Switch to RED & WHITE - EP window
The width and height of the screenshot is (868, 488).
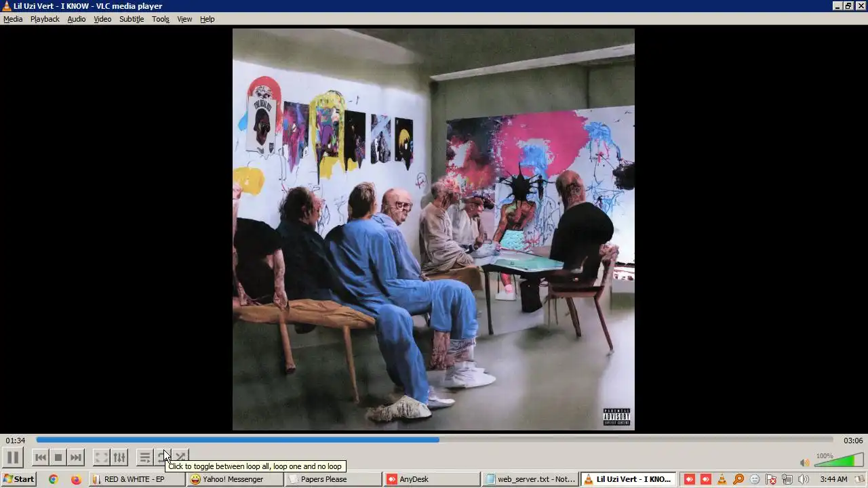pyautogui.click(x=136, y=479)
